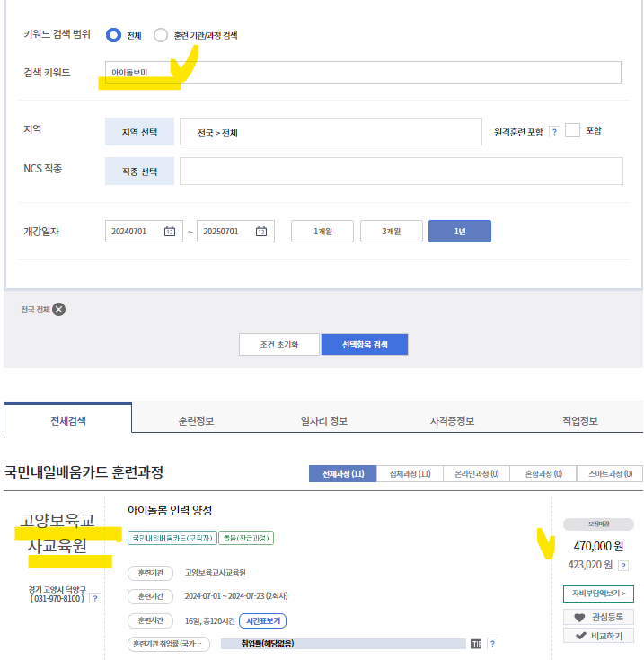This screenshot has width=644, height=660.
Task: Switch to the 훈련정보 tab
Action: [196, 420]
